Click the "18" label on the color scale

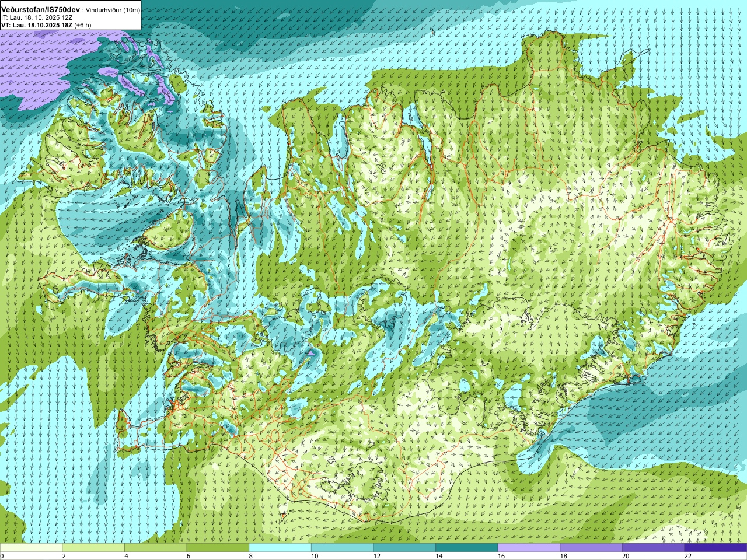pyautogui.click(x=563, y=556)
